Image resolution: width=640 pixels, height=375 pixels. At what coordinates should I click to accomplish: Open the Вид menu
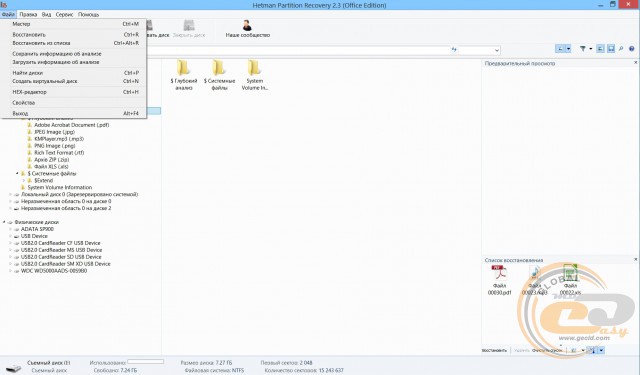47,14
